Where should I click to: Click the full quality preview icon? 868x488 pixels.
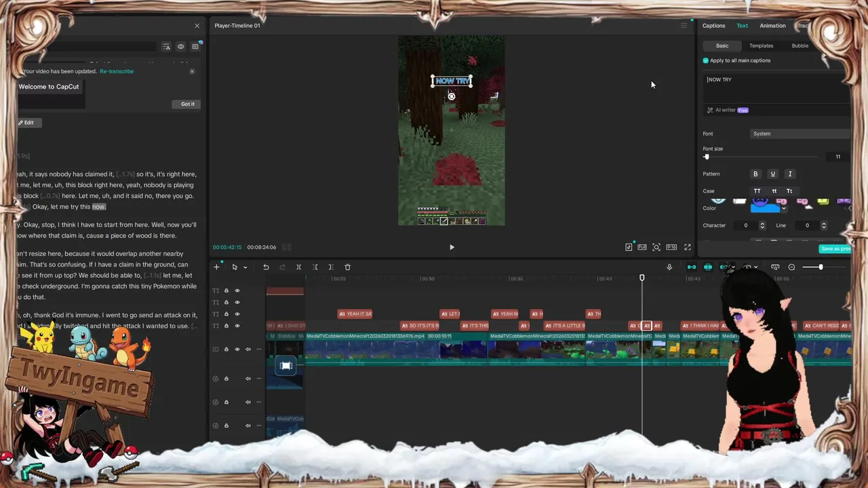(642, 247)
